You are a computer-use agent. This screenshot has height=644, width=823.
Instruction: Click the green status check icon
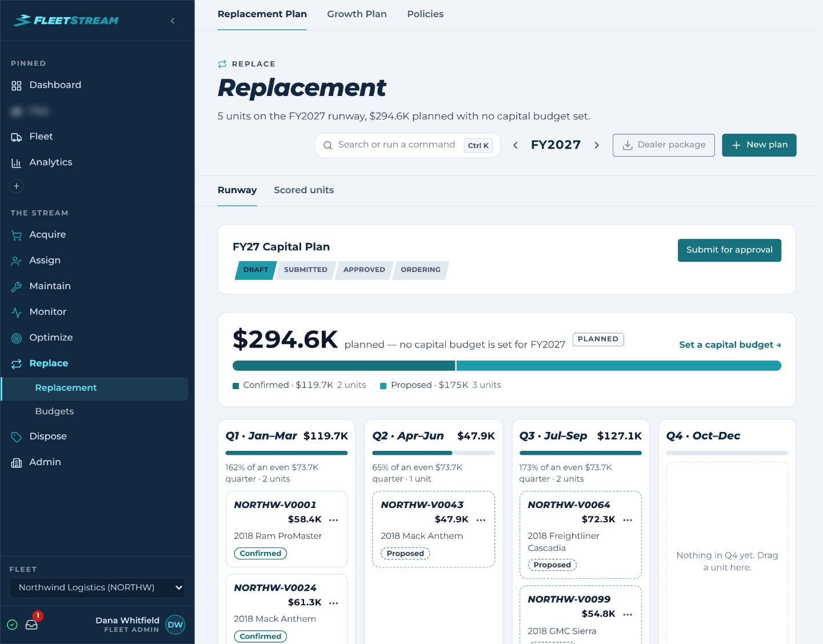coord(12,625)
